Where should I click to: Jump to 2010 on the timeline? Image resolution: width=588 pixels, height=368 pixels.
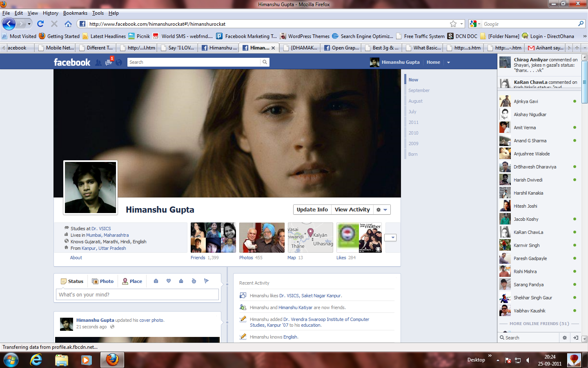pos(413,133)
